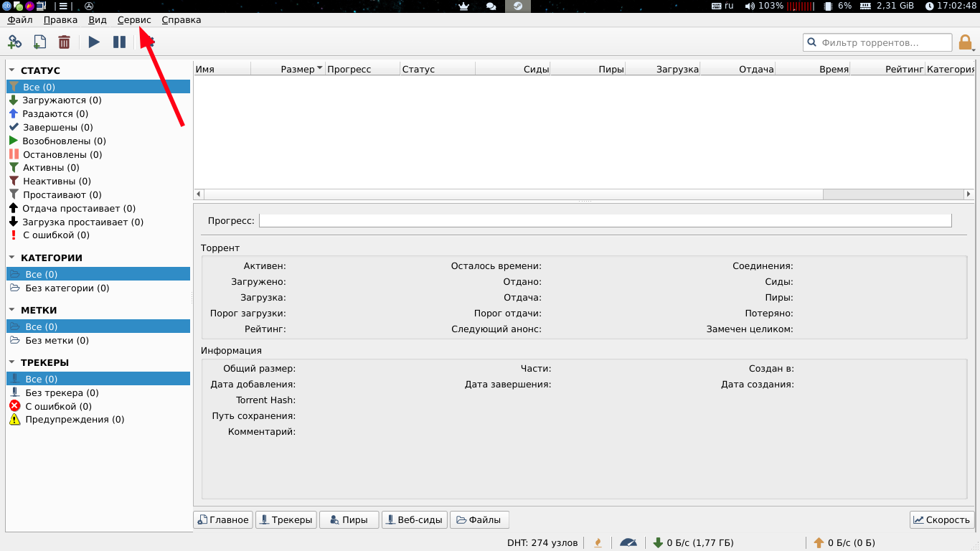Sort by the Размер column header
The width and height of the screenshot is (980, 551).
point(288,69)
